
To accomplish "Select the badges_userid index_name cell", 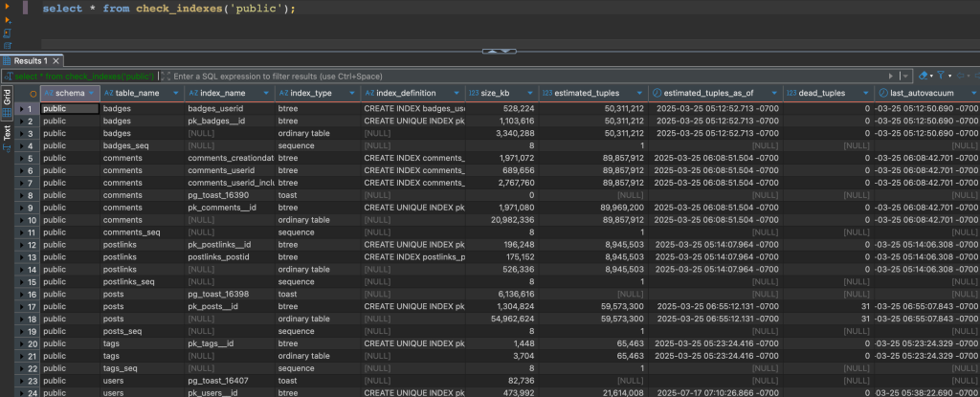I will coord(230,109).
